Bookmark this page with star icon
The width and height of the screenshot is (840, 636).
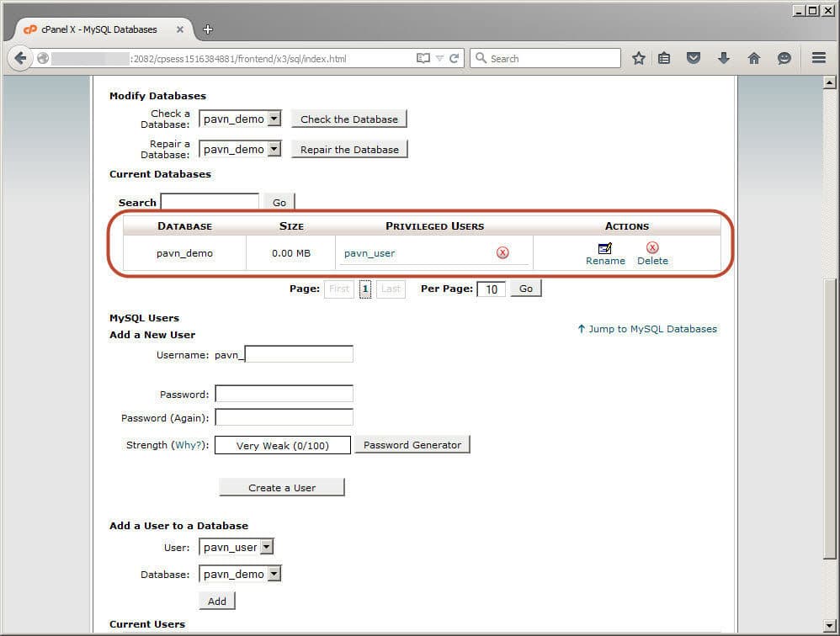[x=639, y=59]
